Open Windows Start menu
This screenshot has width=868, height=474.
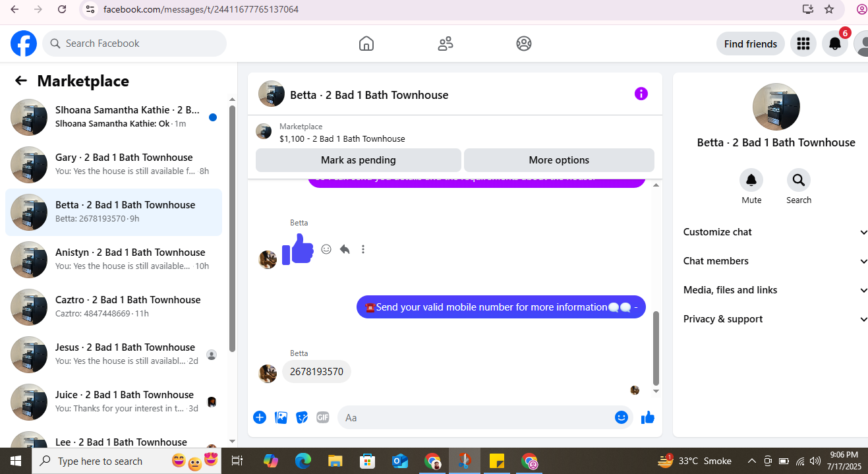click(16, 461)
